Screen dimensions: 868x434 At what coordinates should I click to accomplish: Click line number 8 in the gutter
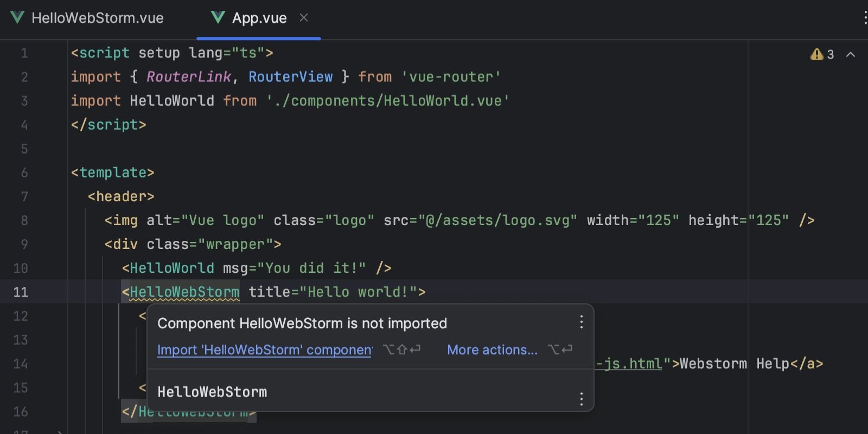[24, 220]
